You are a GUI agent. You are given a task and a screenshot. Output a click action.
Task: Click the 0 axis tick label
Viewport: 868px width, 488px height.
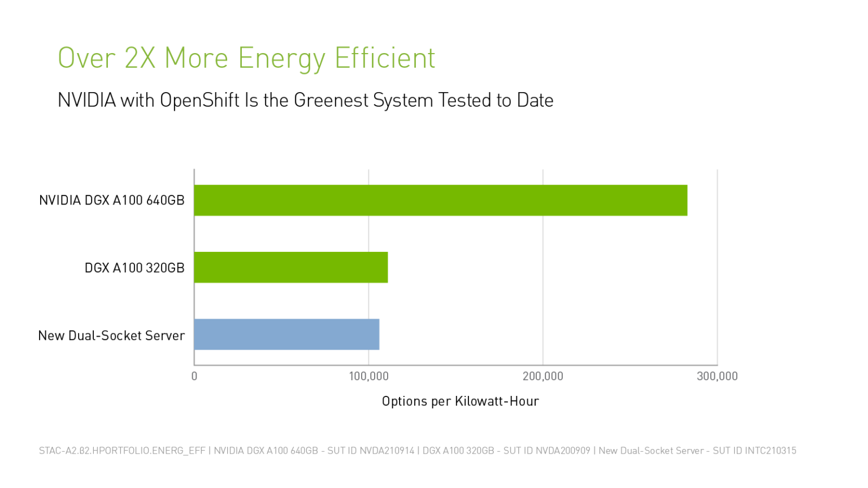click(194, 376)
